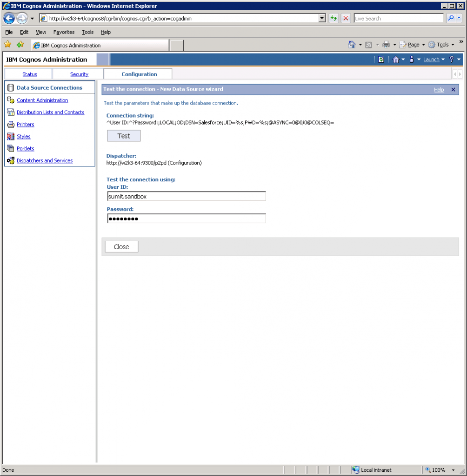Open the View menu

click(41, 32)
